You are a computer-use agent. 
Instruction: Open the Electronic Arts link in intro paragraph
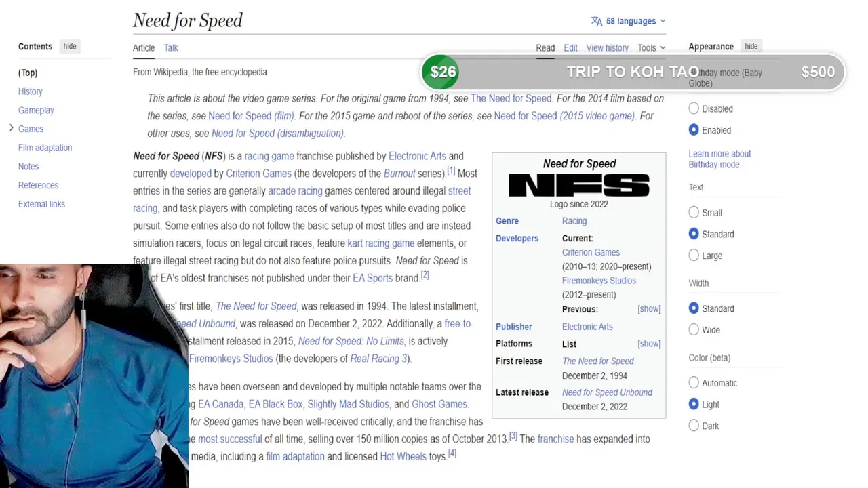click(x=417, y=156)
